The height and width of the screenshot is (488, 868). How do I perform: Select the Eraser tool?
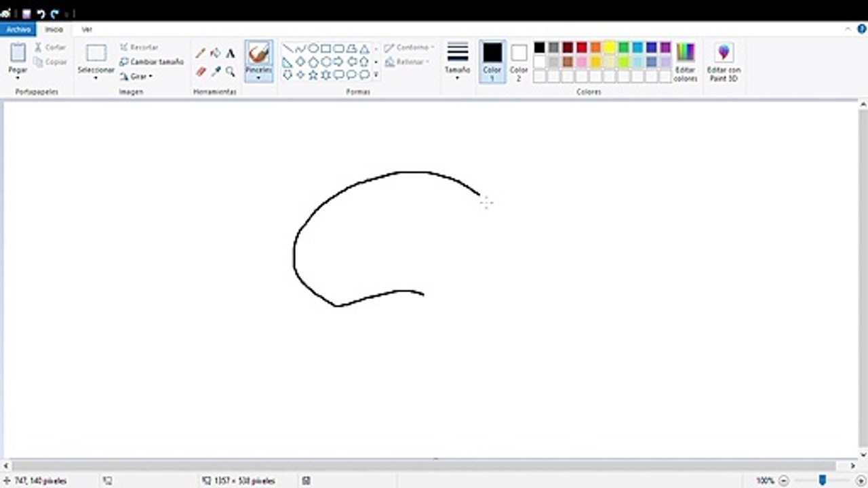[201, 71]
